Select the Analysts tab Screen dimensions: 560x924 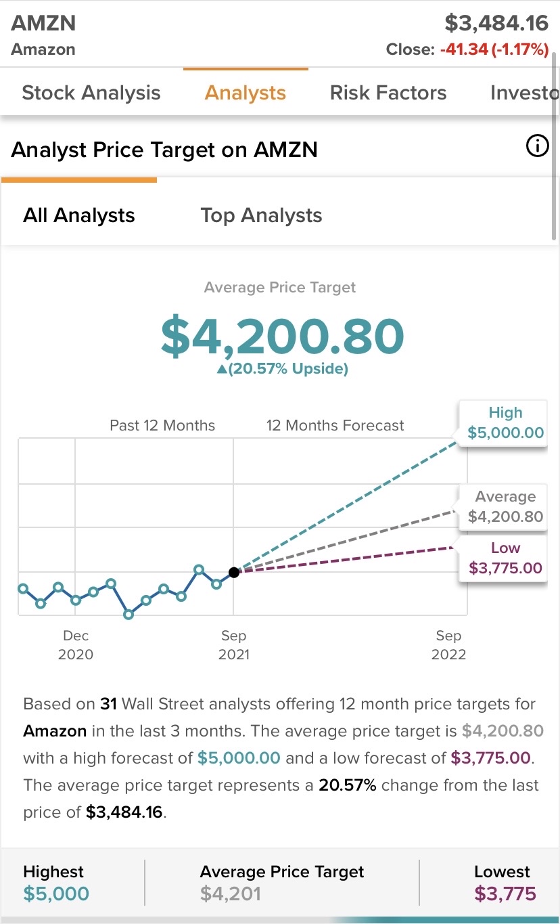pyautogui.click(x=246, y=93)
